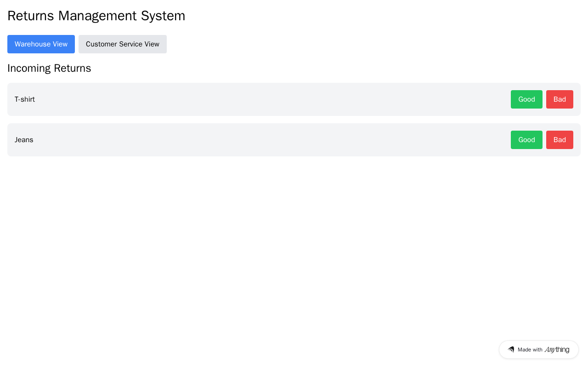The height and width of the screenshot is (368, 588).
Task: Select the Jeans item name
Action: pyautogui.click(x=24, y=140)
